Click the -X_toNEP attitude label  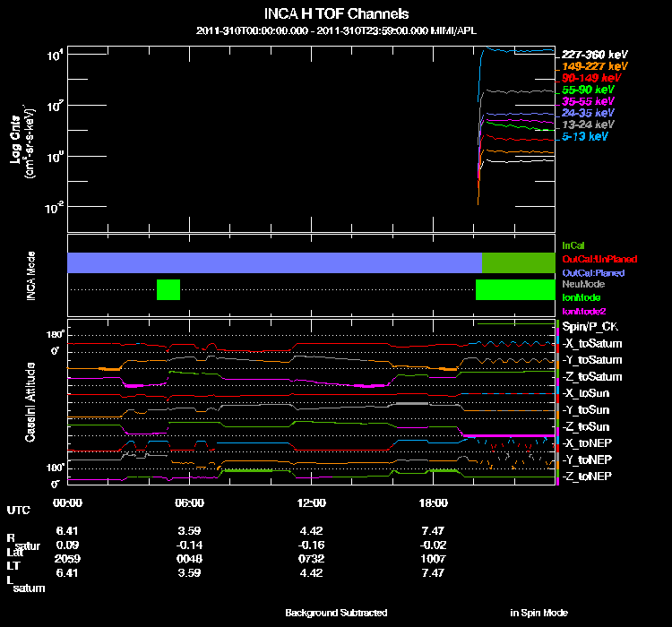point(587,442)
